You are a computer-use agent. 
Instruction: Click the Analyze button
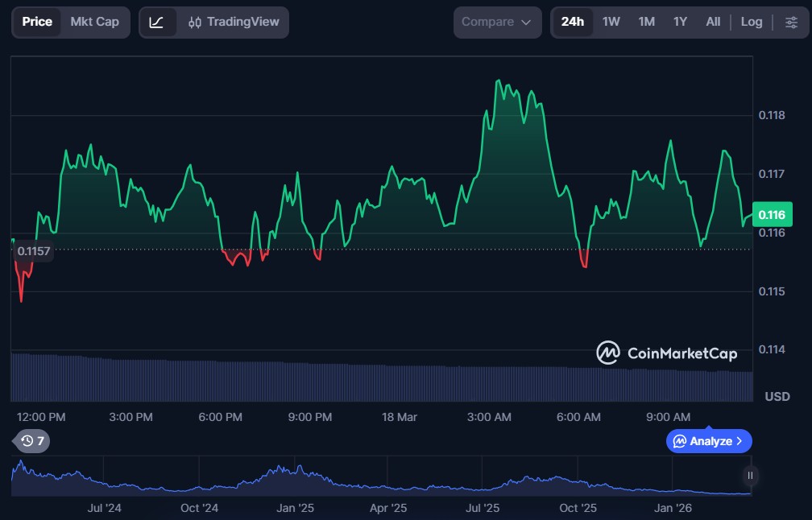pyautogui.click(x=702, y=441)
